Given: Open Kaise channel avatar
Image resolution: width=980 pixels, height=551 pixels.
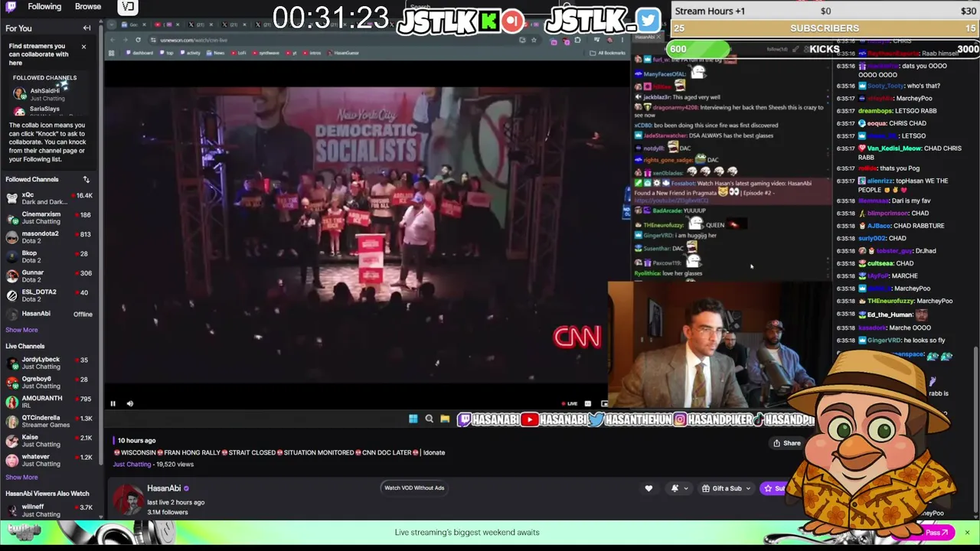Looking at the screenshot, I should click(12, 440).
